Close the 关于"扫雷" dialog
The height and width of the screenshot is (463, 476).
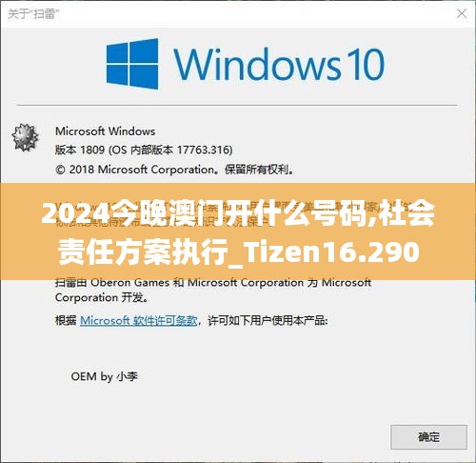point(461,13)
